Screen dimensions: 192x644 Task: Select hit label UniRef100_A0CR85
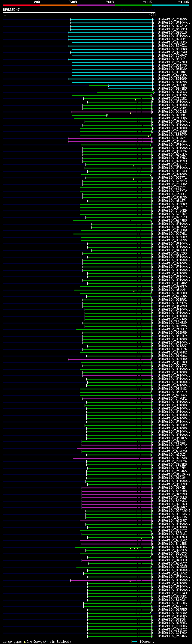tap(172, 567)
